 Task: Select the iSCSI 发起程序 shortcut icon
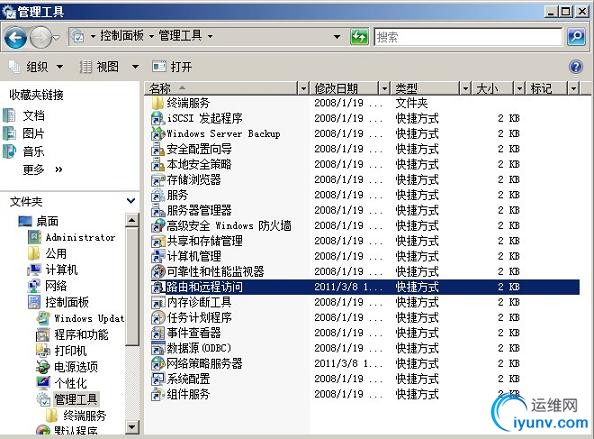pyautogui.click(x=157, y=119)
